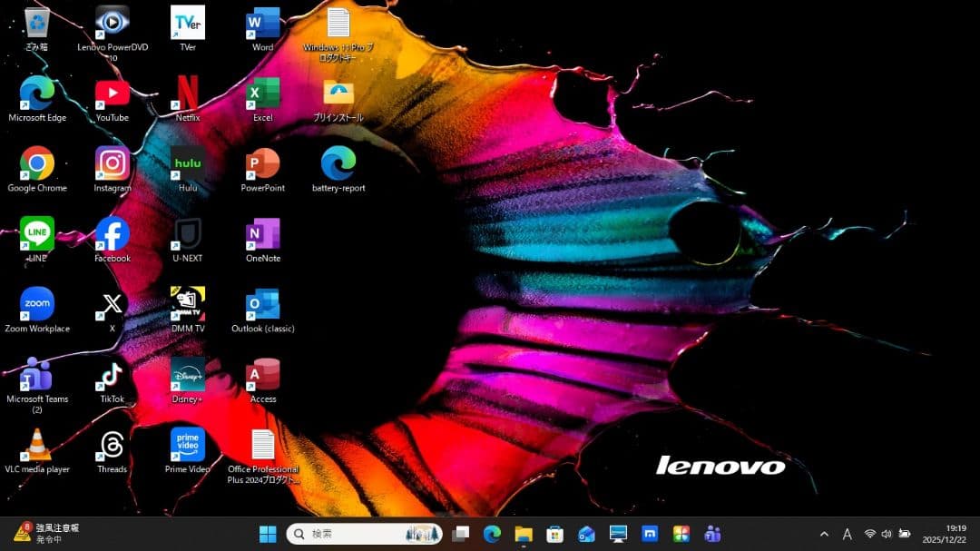
Task: Launch Lenovo PowerDVD 10
Action: tap(111, 23)
